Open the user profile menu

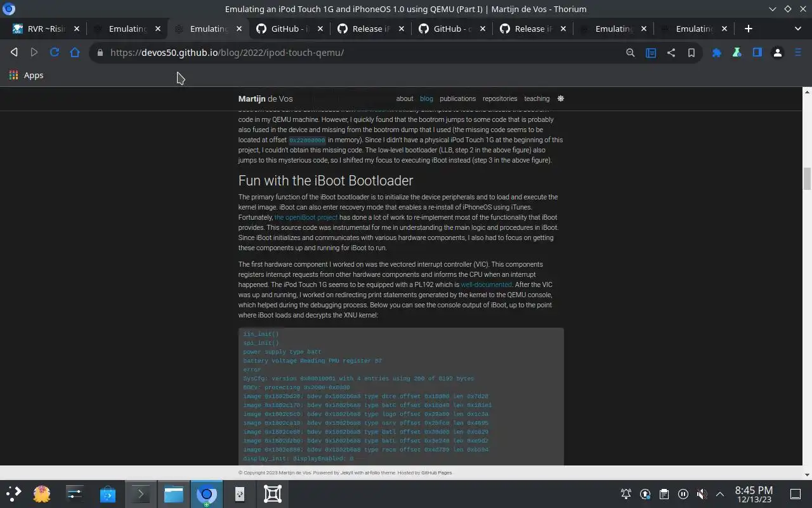(778, 53)
